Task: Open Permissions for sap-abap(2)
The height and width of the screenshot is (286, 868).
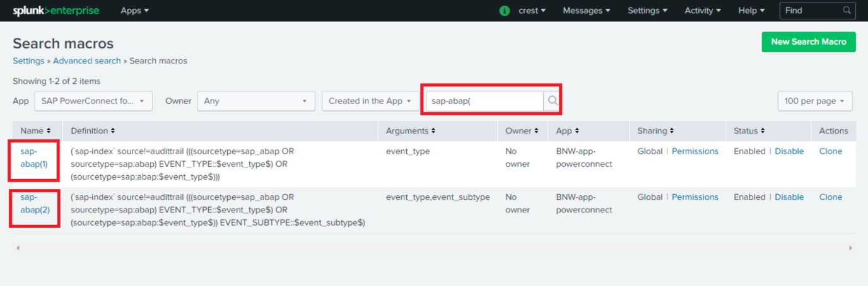Action: (695, 197)
